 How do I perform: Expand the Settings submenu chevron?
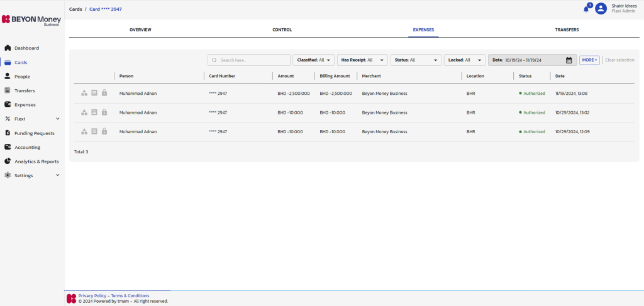[57, 175]
